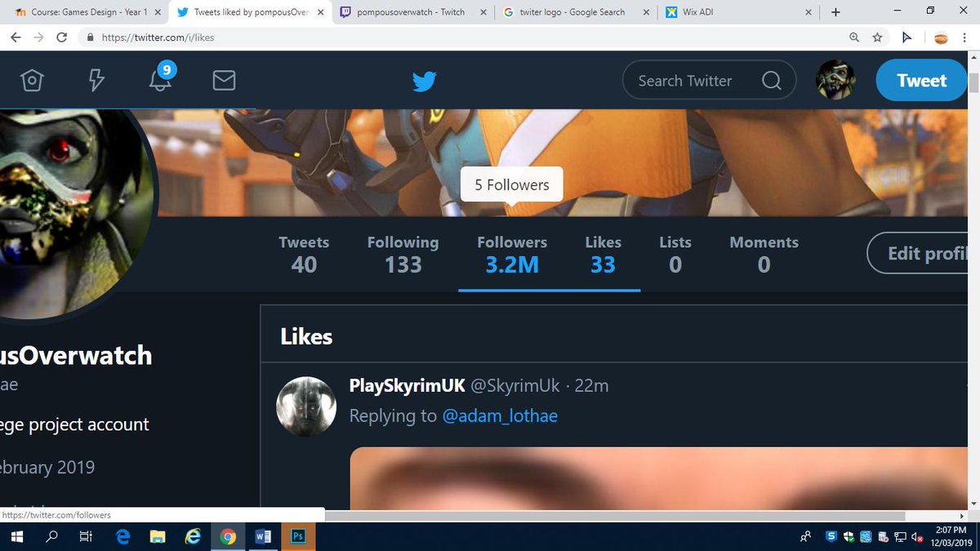The width and height of the screenshot is (980, 551).
Task: Open the Followers 3.2M tab
Action: coord(512,254)
